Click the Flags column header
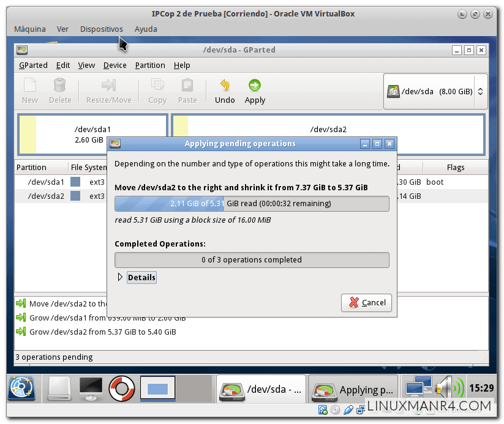The width and height of the screenshot is (504, 424). 456,168
